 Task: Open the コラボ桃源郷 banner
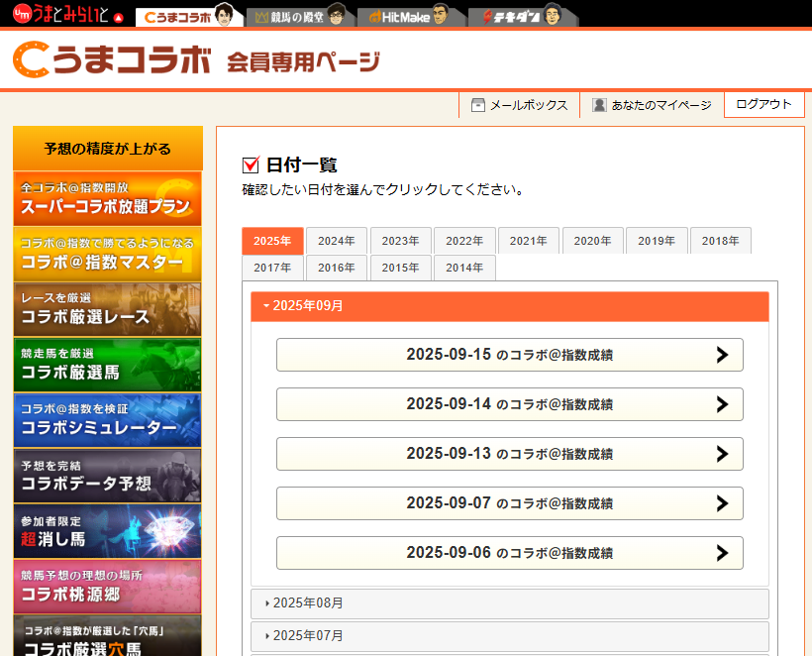[107, 587]
